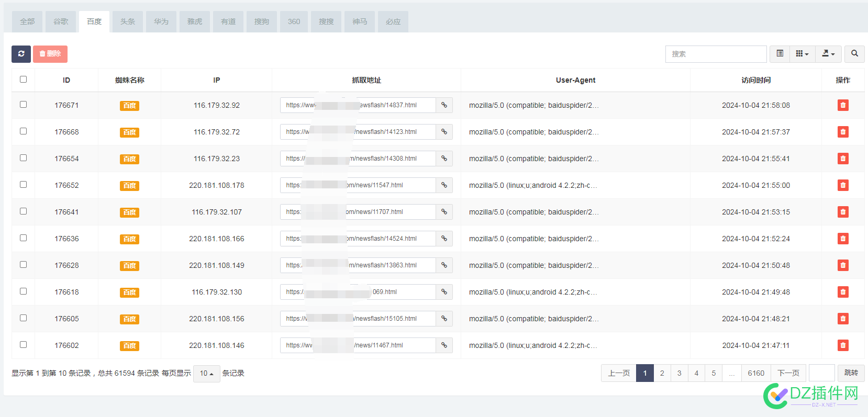This screenshot has height=417, width=868.
Task: Check the box for row 176654
Action: tap(23, 158)
